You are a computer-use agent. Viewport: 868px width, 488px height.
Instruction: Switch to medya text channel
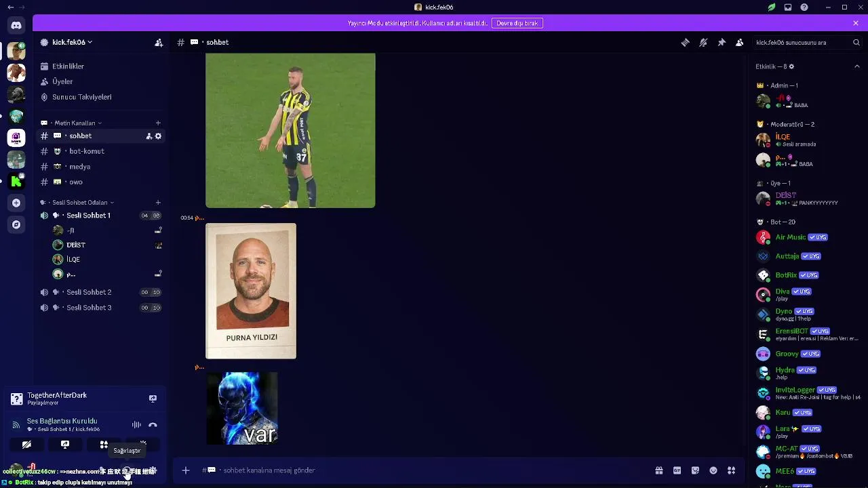(101, 167)
